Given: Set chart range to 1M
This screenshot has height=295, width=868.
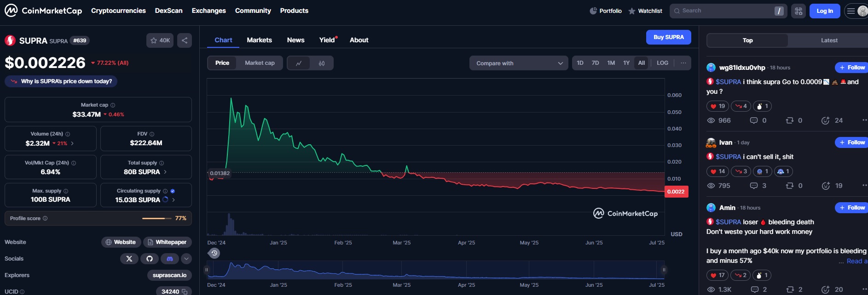Looking at the screenshot, I should pos(611,63).
